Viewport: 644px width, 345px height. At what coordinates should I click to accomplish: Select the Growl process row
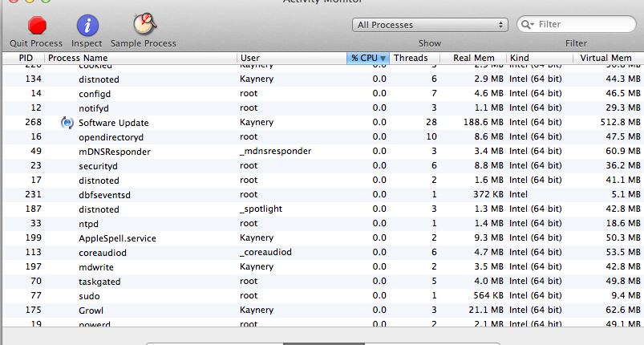coord(323,310)
